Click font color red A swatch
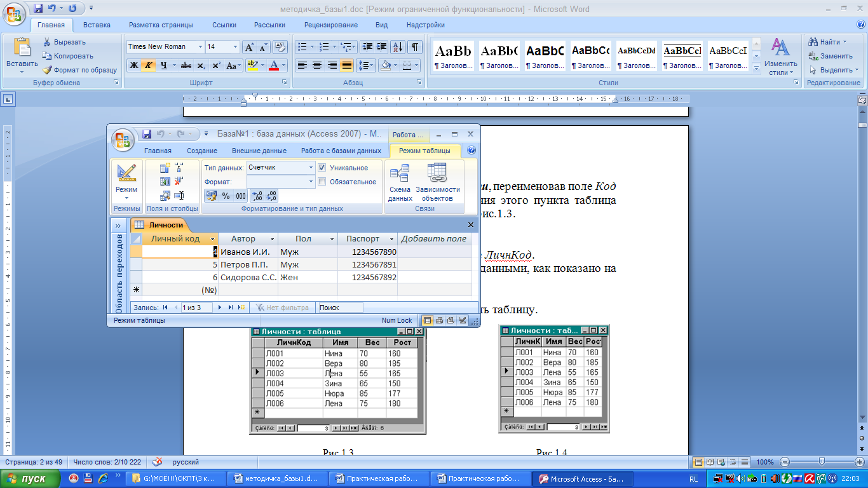Image resolution: width=868 pixels, height=488 pixels. pos(274,65)
